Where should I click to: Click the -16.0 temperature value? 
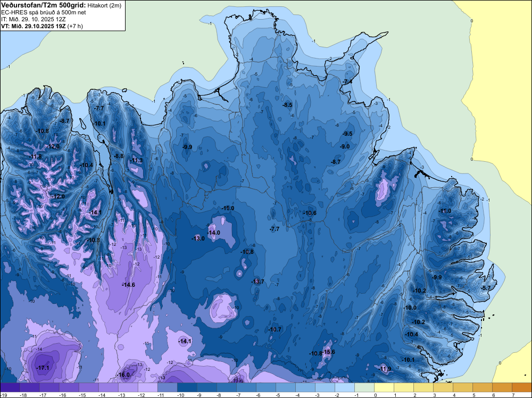(x=123, y=375)
